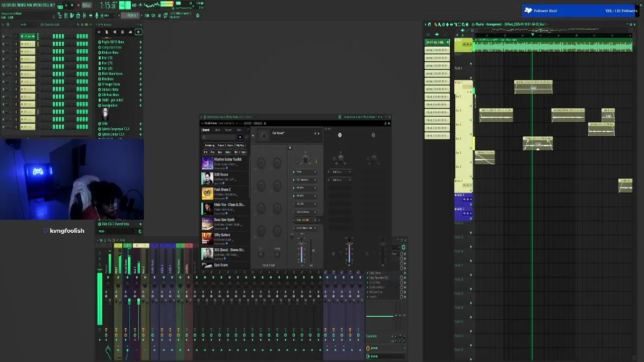Select the Browser files document tab icon

(107, 32)
